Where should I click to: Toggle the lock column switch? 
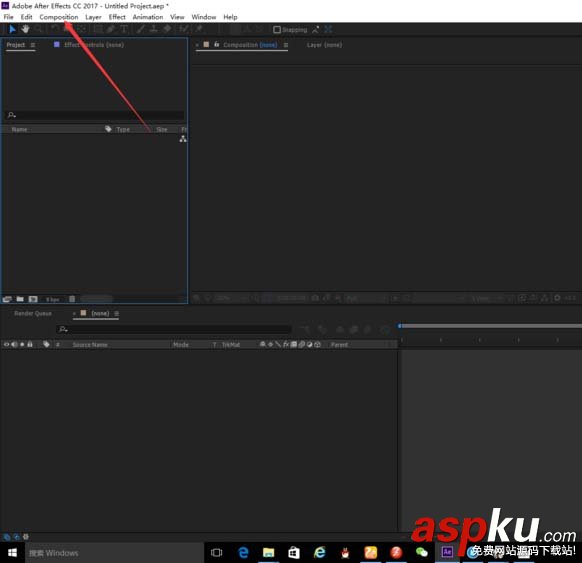pyautogui.click(x=30, y=345)
